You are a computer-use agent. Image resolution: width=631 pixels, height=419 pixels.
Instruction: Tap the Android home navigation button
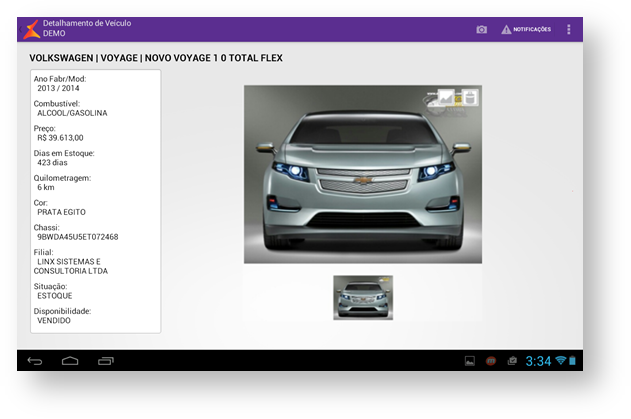(x=70, y=361)
